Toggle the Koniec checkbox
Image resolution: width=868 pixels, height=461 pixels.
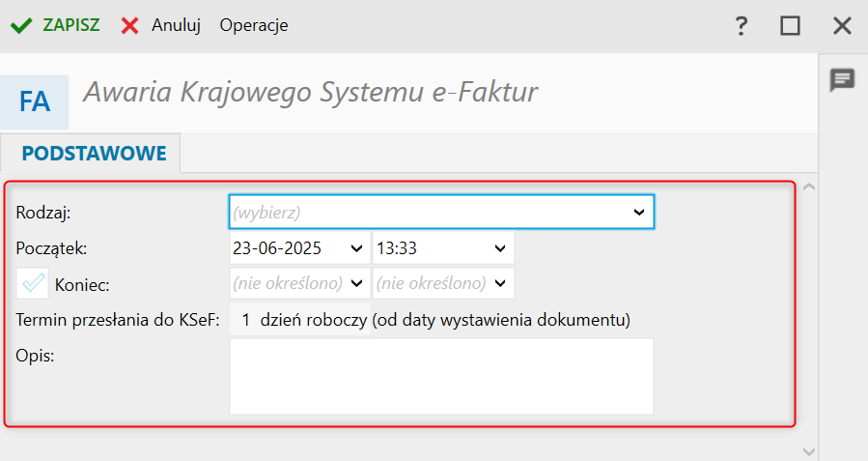click(x=33, y=283)
